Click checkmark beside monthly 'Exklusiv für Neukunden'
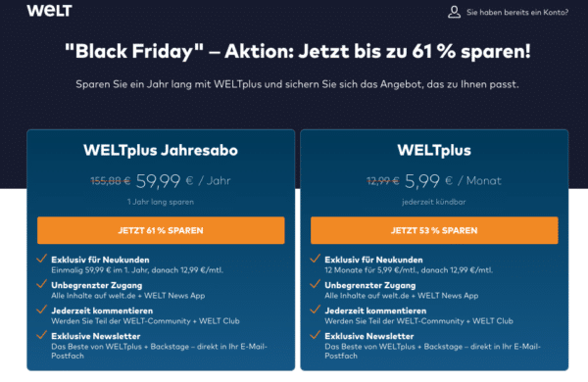 315,259
